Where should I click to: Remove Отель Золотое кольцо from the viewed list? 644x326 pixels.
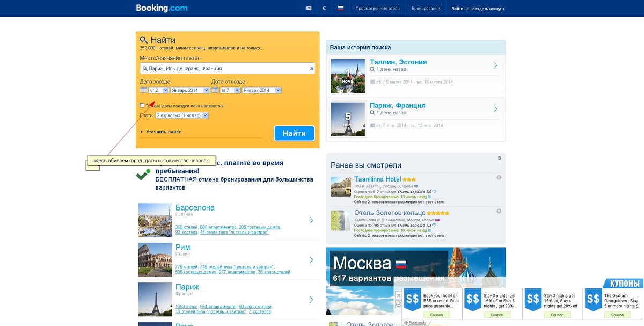coord(499,211)
